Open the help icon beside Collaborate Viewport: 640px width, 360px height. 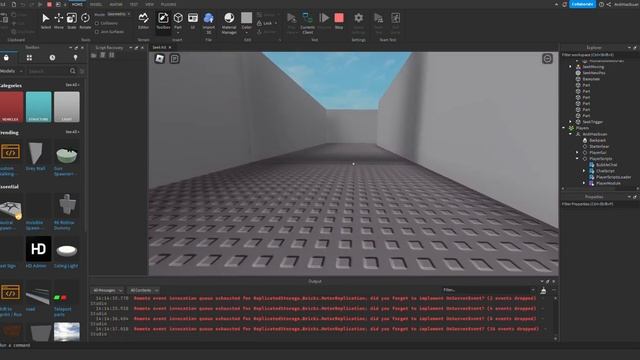pyautogui.click(x=601, y=4)
